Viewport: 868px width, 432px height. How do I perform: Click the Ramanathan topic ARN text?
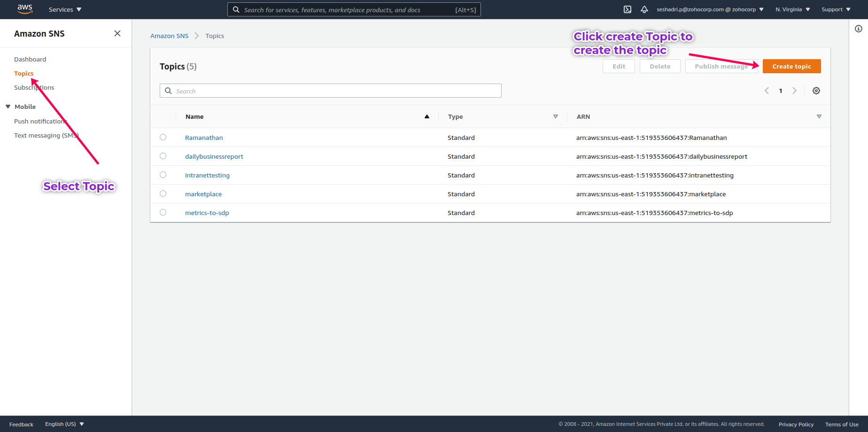click(651, 138)
